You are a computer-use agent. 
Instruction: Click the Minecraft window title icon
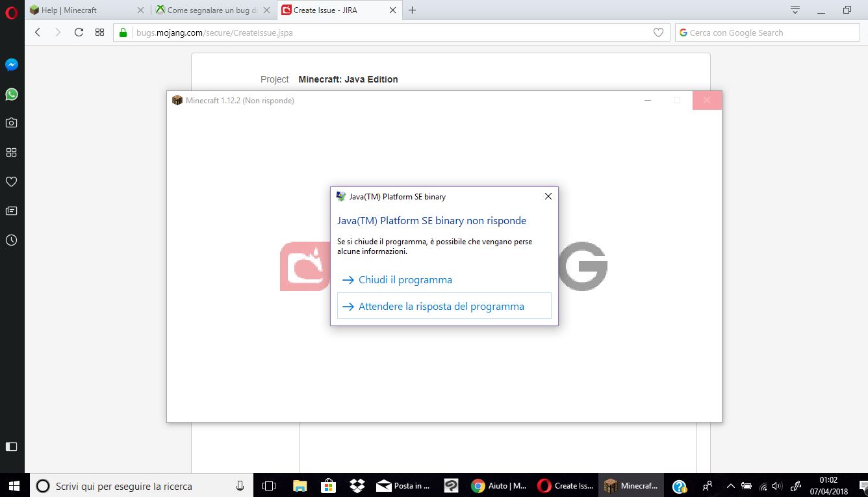point(177,100)
